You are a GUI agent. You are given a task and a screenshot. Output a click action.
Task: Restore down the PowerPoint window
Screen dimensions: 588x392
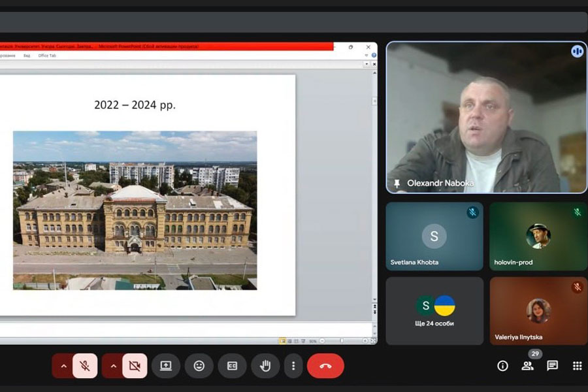[x=351, y=47]
